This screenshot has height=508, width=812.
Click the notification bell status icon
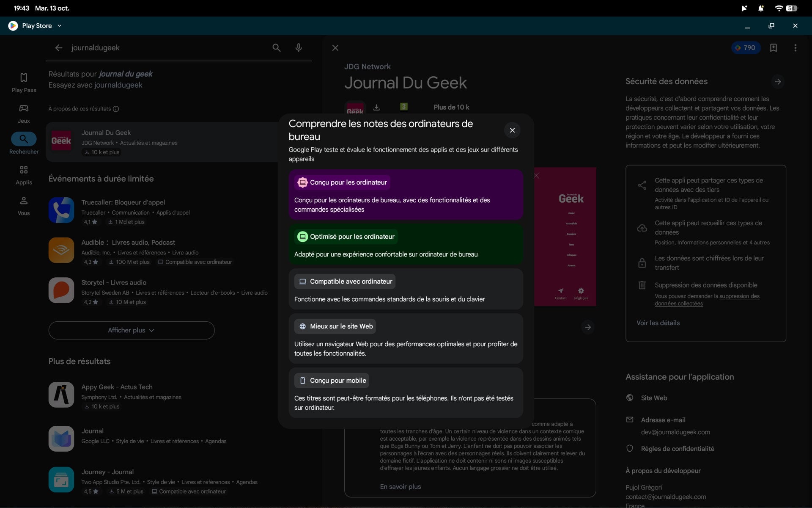(x=761, y=8)
